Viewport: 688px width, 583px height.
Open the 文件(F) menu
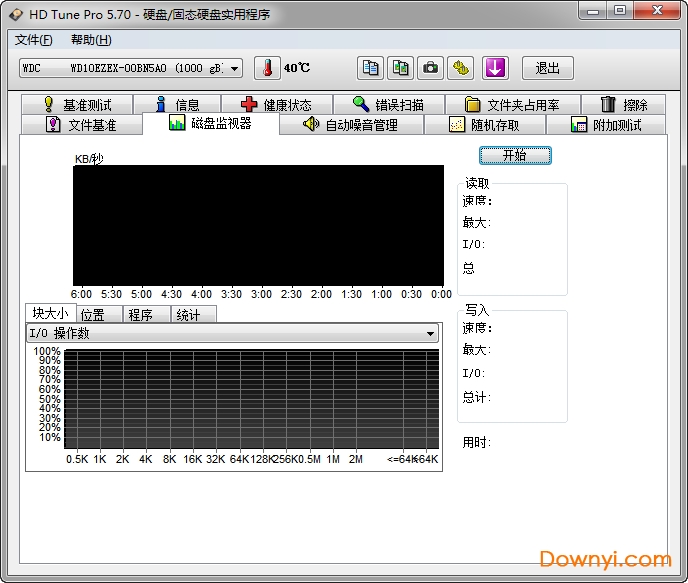pos(34,40)
